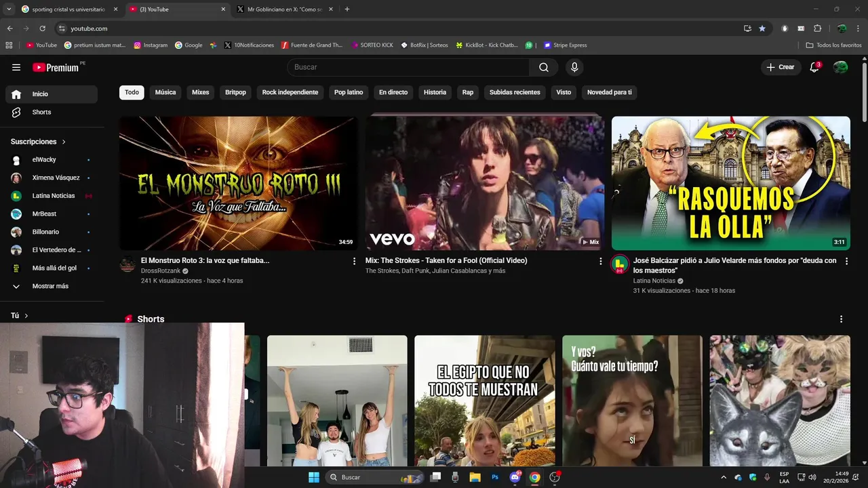
Task: Open SORTEO KICK bookmark
Action: 372,45
